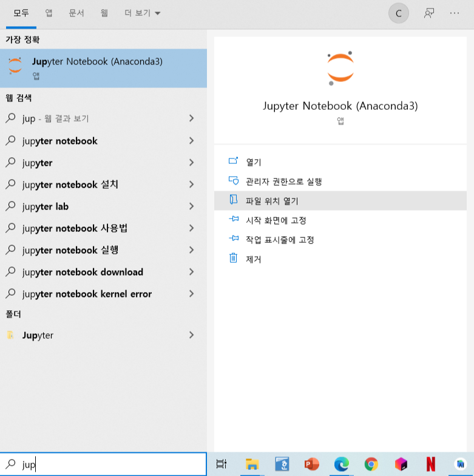Viewport: 474px width, 476px height.
Task: Select 작업 표시줄에 고정
Action: pyautogui.click(x=340, y=239)
